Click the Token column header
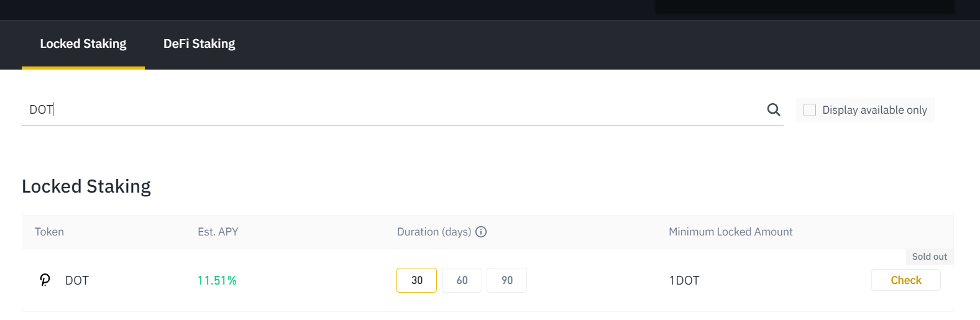 49,232
